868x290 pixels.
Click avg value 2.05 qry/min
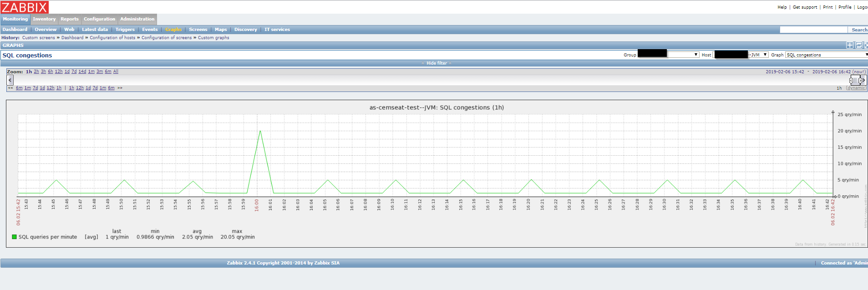point(198,237)
